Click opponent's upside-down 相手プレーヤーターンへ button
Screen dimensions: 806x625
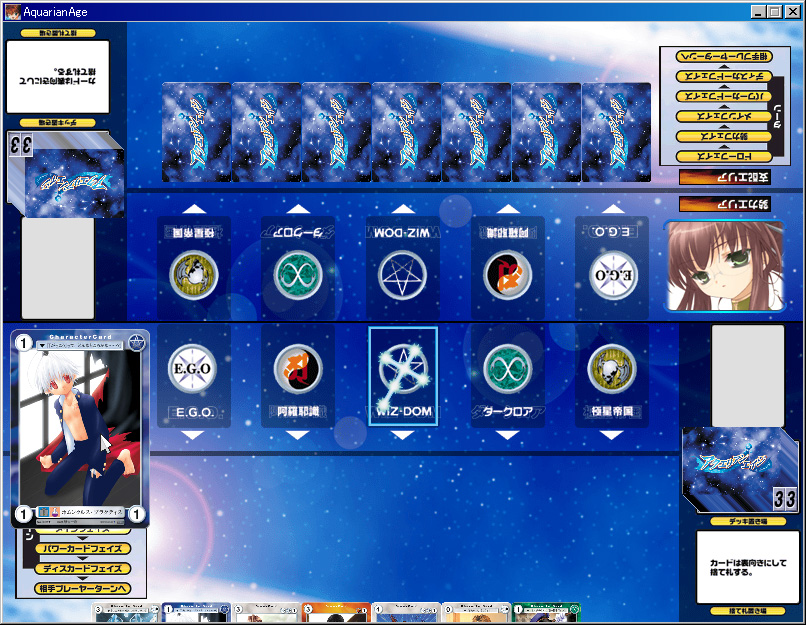(724, 56)
